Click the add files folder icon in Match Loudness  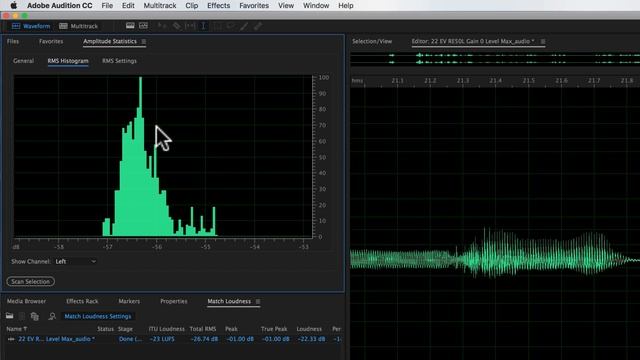point(9,316)
